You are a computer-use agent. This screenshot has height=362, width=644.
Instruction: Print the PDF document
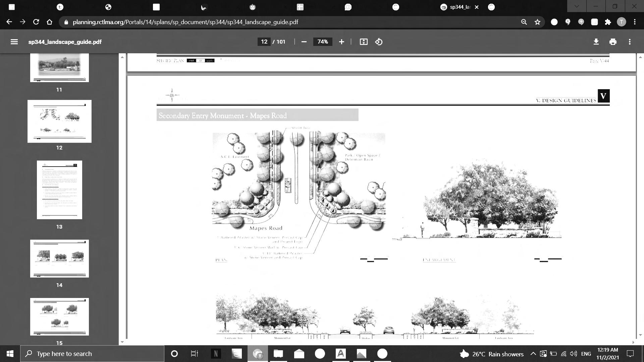613,42
